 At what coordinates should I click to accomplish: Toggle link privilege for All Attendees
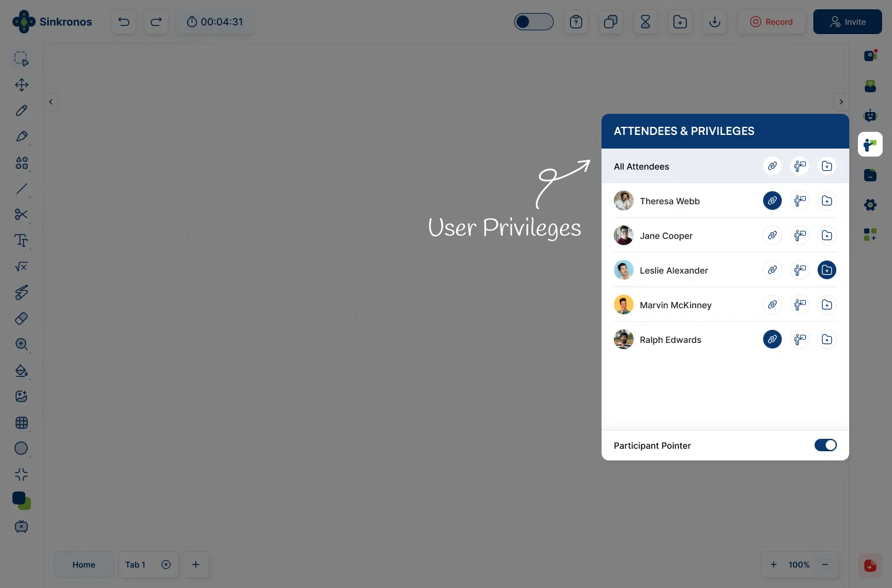coord(772,166)
